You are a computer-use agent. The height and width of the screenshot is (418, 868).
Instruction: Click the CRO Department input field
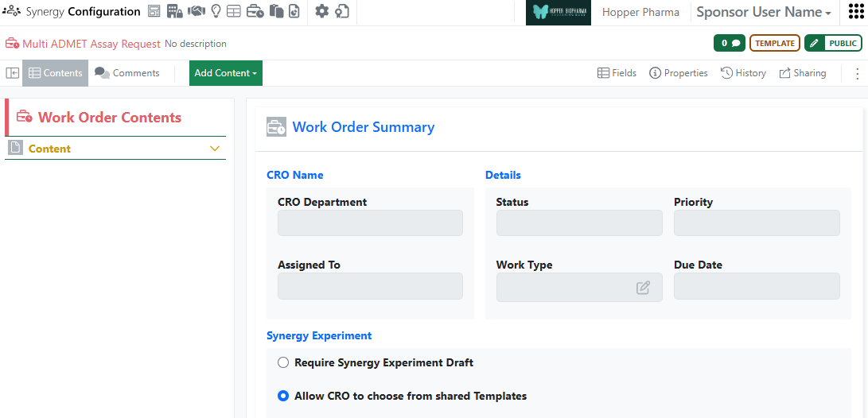click(370, 223)
